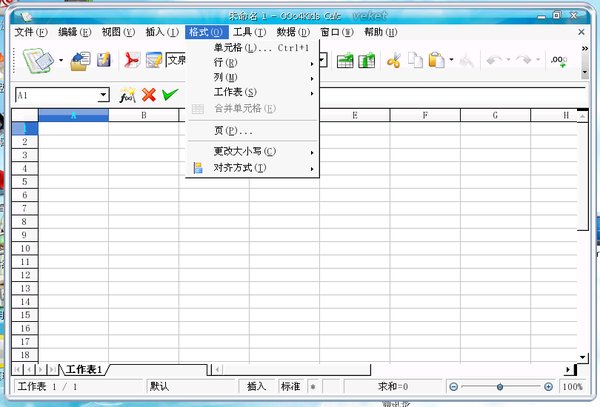Switch to the 工作表1 sheet tab

tap(83, 370)
